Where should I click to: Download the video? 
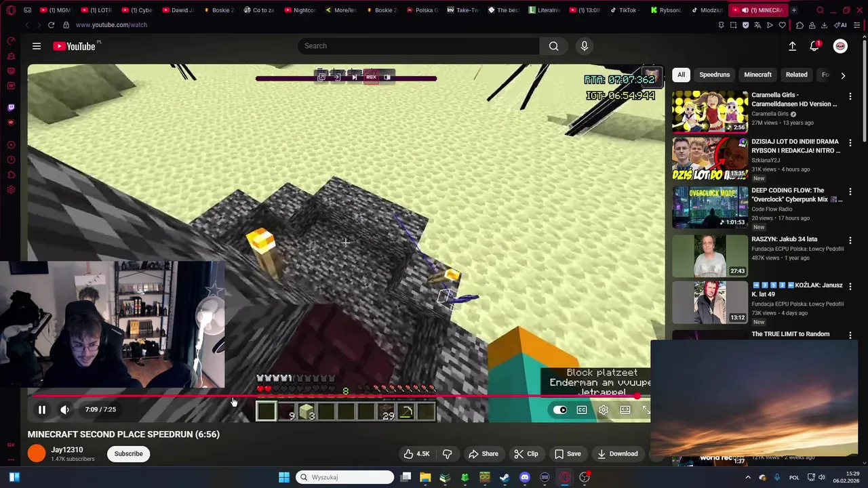(x=617, y=454)
